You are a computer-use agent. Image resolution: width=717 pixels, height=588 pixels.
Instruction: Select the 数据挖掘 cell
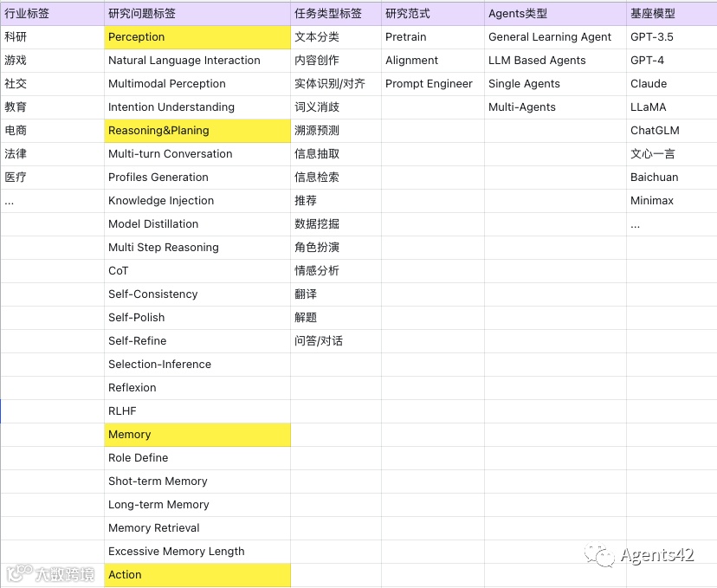point(336,224)
